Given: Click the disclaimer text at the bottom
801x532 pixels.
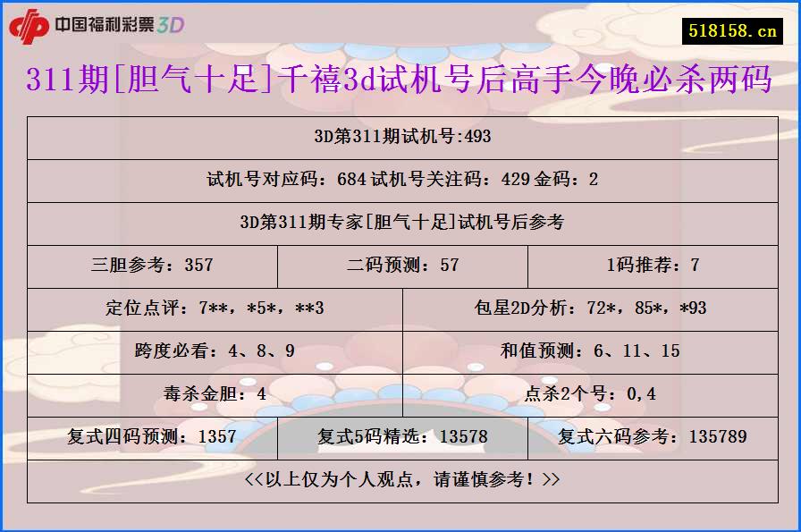Looking at the screenshot, I should click(x=400, y=479).
